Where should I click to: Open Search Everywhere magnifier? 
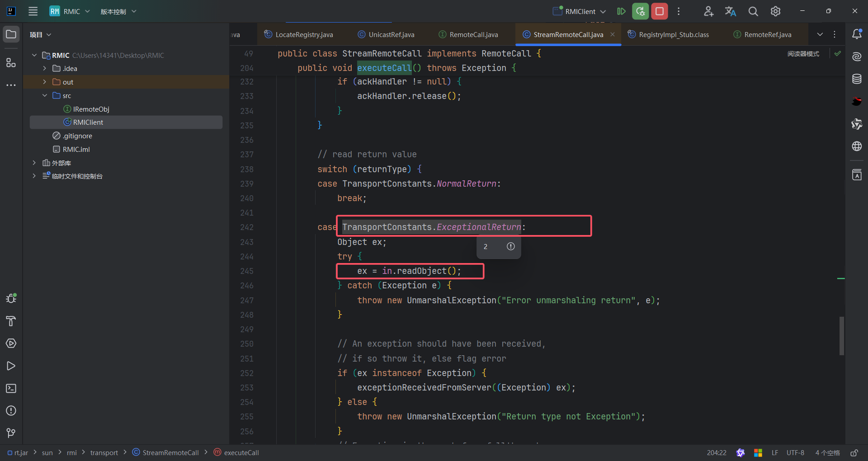753,11
